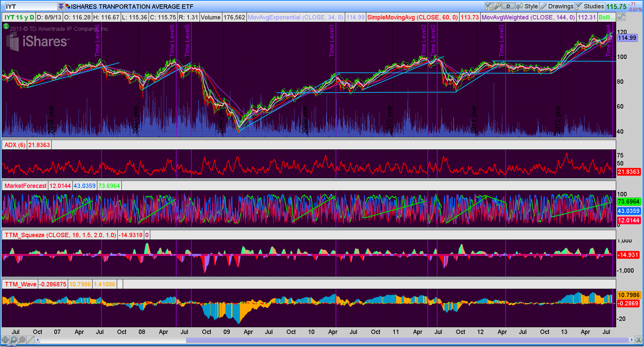Viewport: 644px width, 347px height.
Task: Click the scroll-to-end button at bottom right
Action: coord(639,340)
